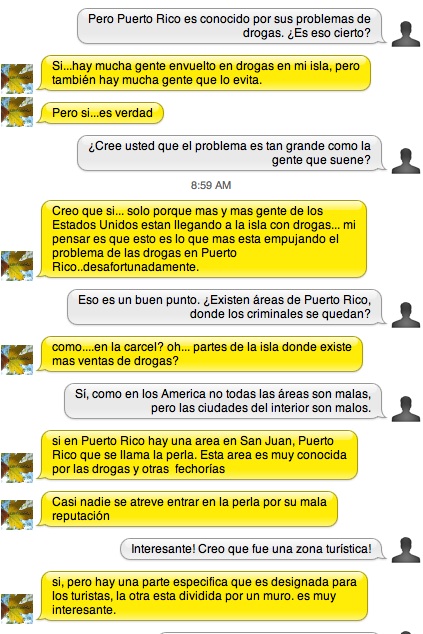Click the silhouette avatar beside 'Interesante! Creo que fue'
The height and width of the screenshot is (634, 423).
pyautogui.click(x=406, y=550)
